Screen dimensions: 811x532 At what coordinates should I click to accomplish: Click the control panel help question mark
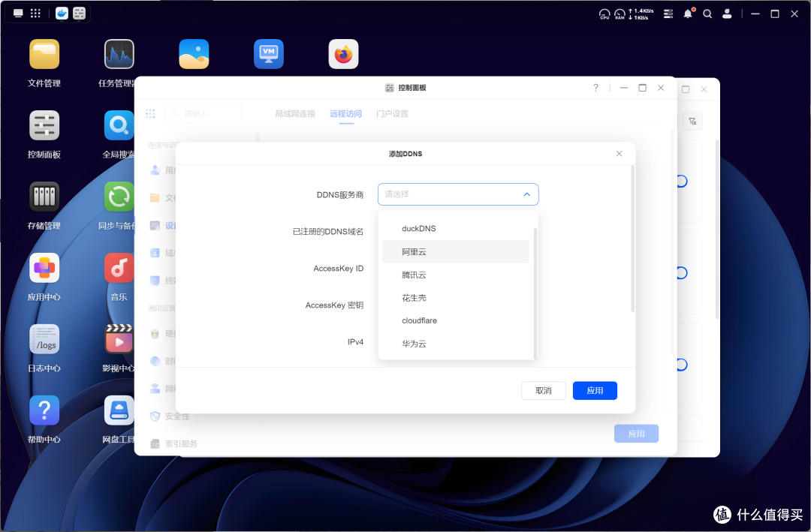click(x=595, y=88)
